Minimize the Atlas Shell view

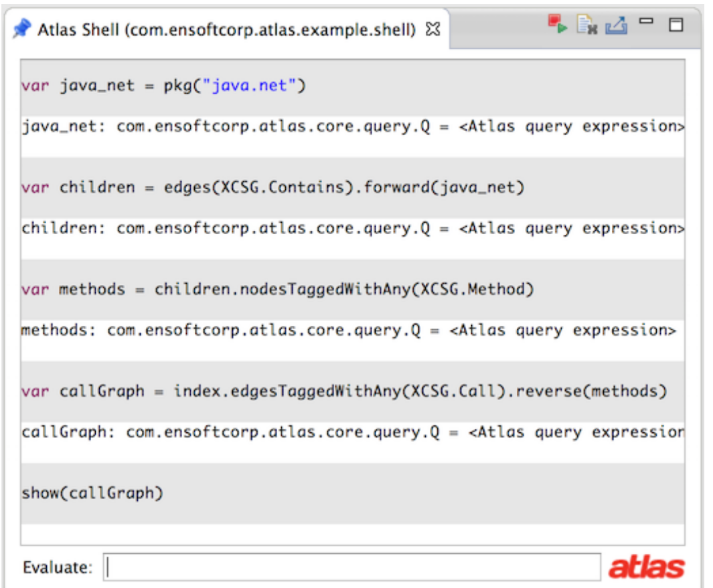point(646,21)
